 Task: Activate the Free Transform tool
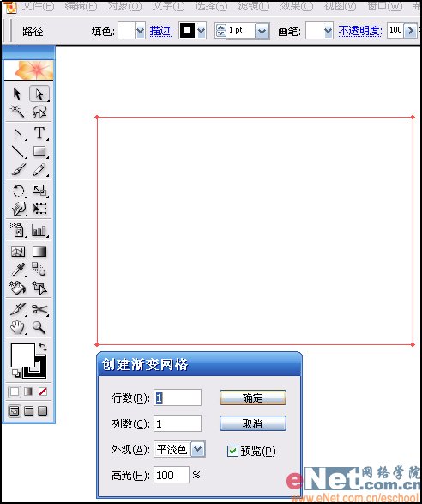pyautogui.click(x=39, y=209)
